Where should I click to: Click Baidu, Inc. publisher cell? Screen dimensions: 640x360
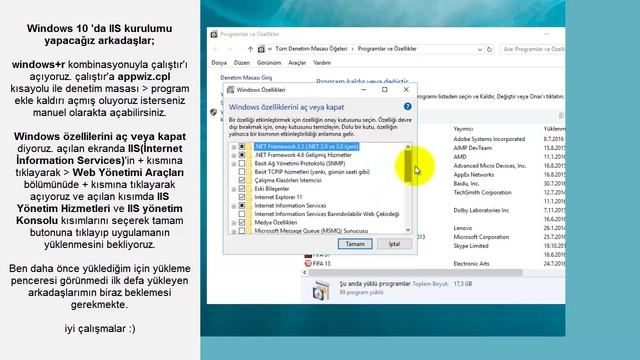[x=467, y=184]
